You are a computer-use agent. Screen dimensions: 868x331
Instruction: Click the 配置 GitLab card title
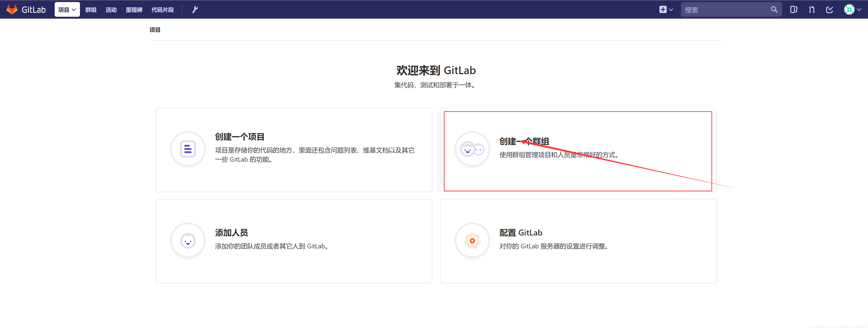521,233
